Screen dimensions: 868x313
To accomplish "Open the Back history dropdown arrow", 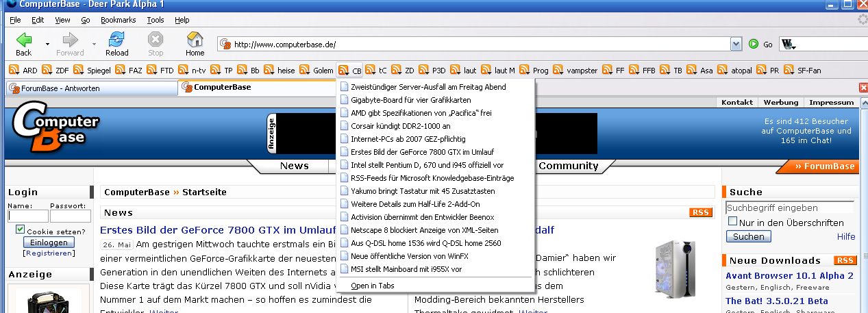I will (x=47, y=44).
